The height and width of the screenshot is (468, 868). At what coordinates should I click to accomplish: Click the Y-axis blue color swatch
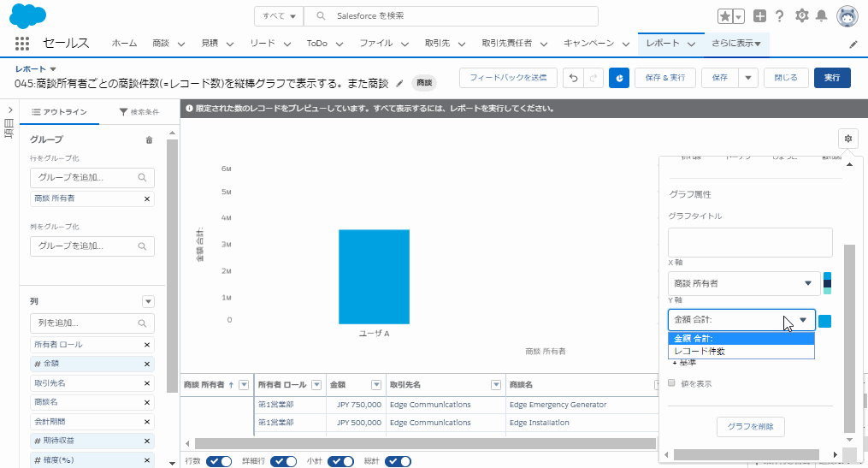[x=825, y=321]
